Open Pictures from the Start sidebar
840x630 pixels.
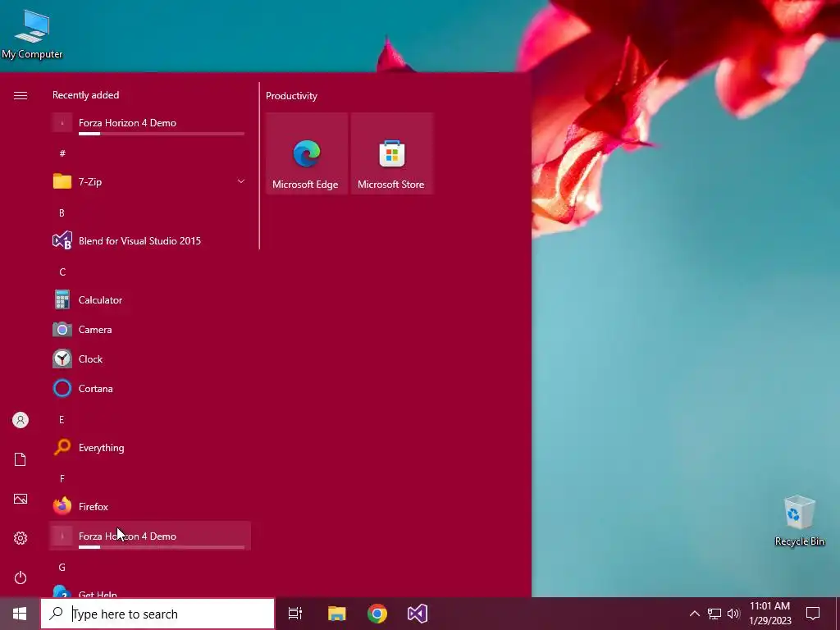[x=21, y=499]
